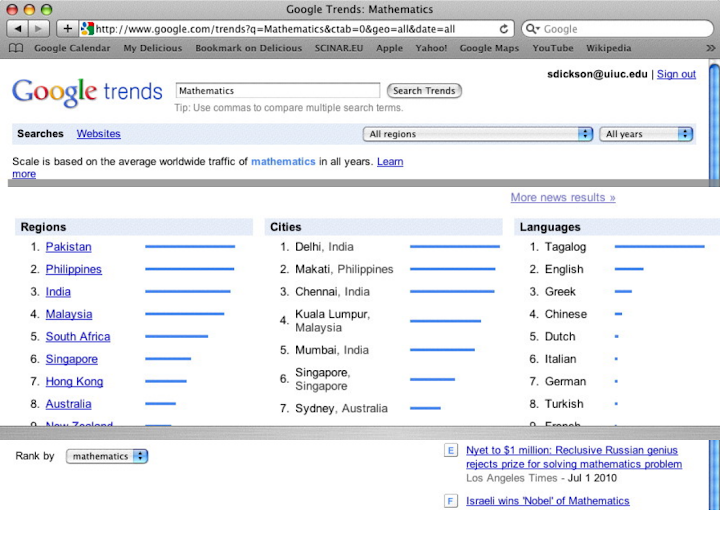Open the Singapore region link

point(72,359)
